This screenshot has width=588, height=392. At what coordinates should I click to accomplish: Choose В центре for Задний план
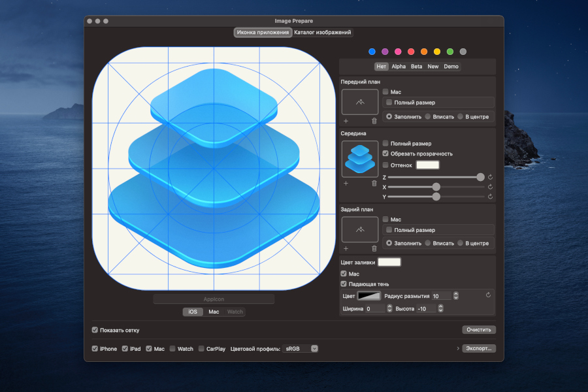pos(461,243)
